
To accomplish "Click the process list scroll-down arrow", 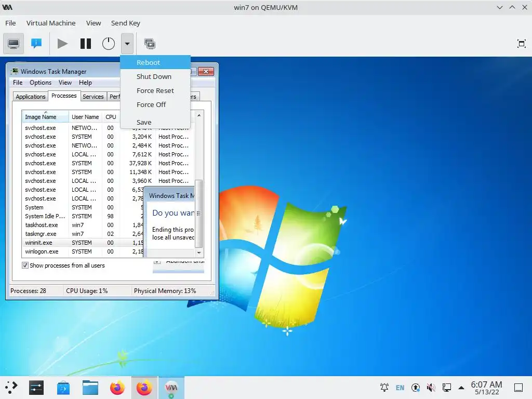I will [199, 253].
